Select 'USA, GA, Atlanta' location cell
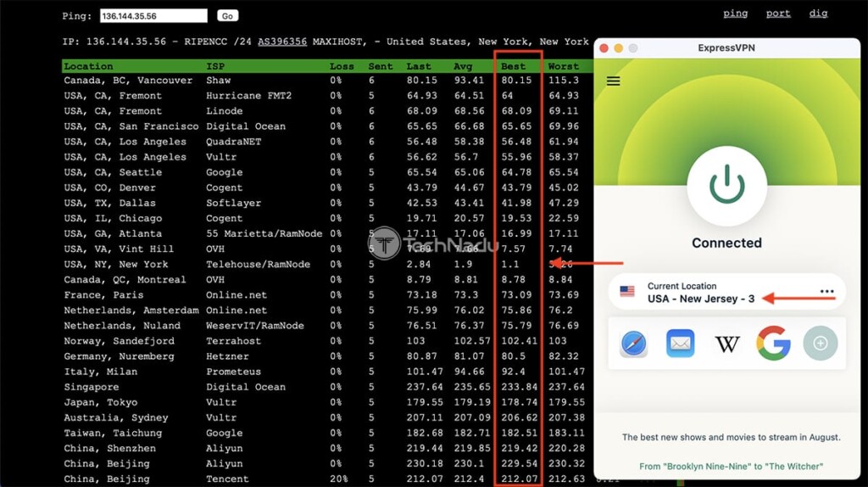868x487 pixels. pyautogui.click(x=113, y=234)
